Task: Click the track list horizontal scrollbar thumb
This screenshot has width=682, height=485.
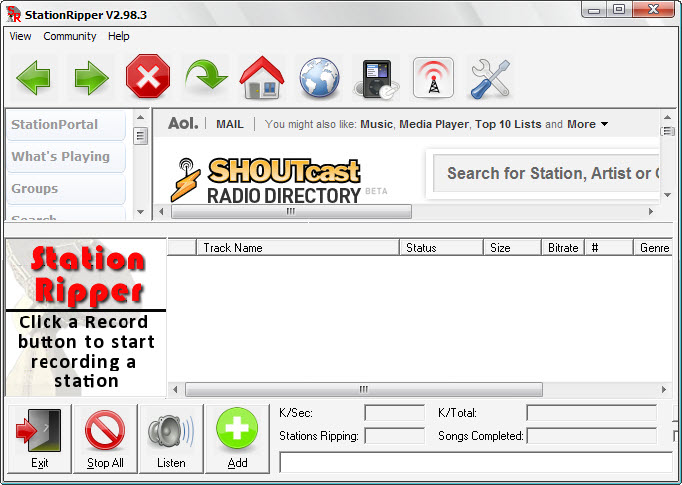Action: 364,389
